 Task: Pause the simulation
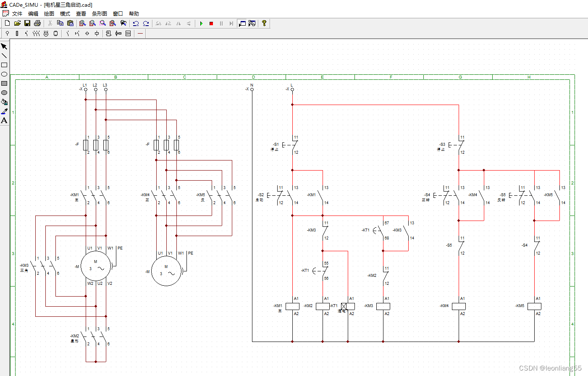point(221,23)
